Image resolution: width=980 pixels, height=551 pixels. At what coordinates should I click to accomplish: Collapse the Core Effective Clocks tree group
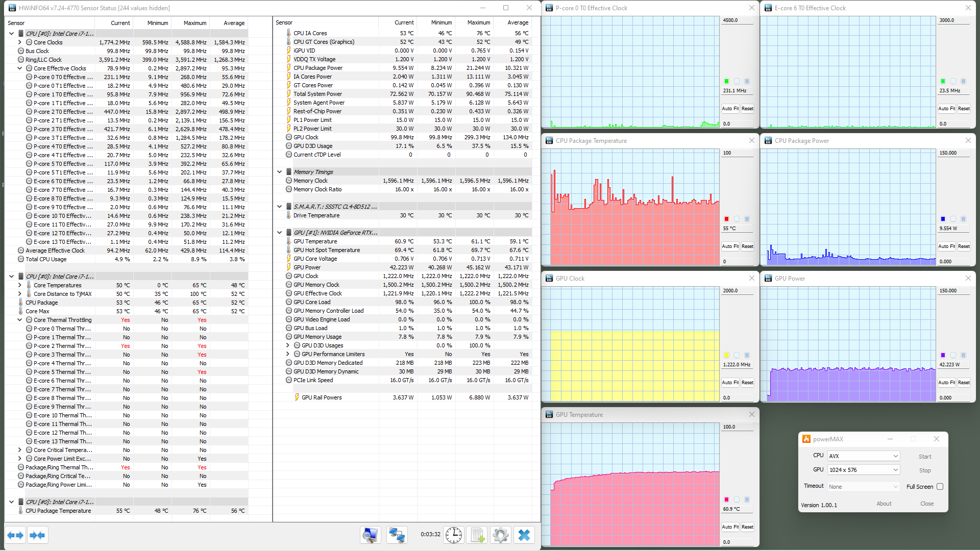pyautogui.click(x=20, y=68)
